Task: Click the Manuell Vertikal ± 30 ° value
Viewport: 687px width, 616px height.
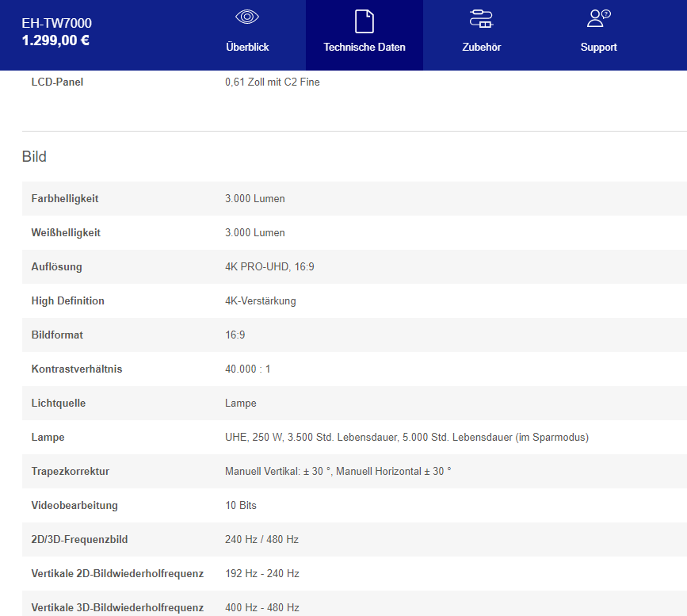Action: point(338,472)
